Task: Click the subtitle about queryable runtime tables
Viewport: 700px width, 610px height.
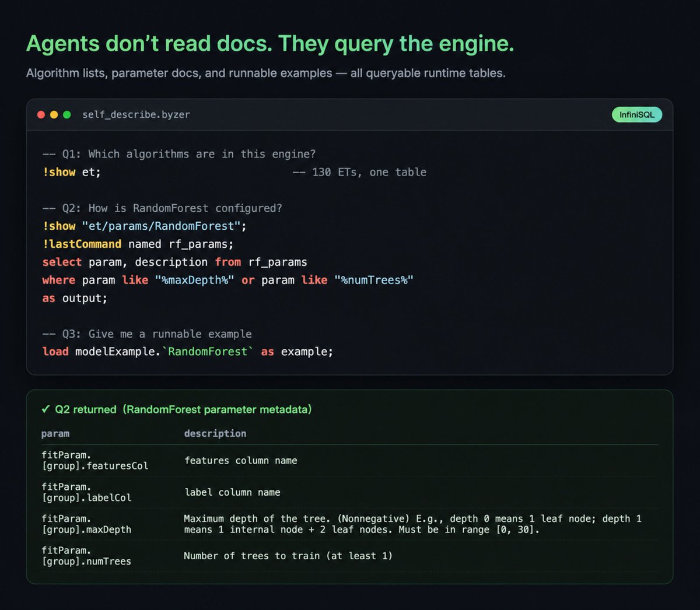Action: pos(265,73)
